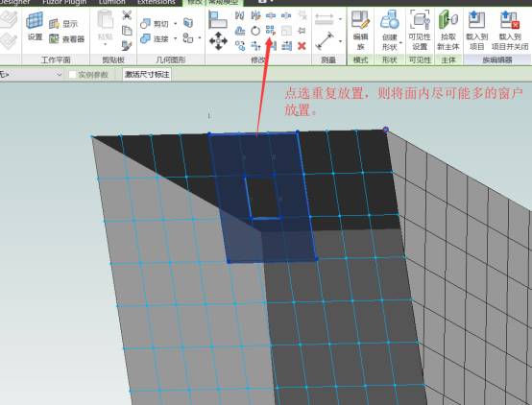Open the 查看器 work plane viewer
532x405 pixels.
click(x=66, y=38)
